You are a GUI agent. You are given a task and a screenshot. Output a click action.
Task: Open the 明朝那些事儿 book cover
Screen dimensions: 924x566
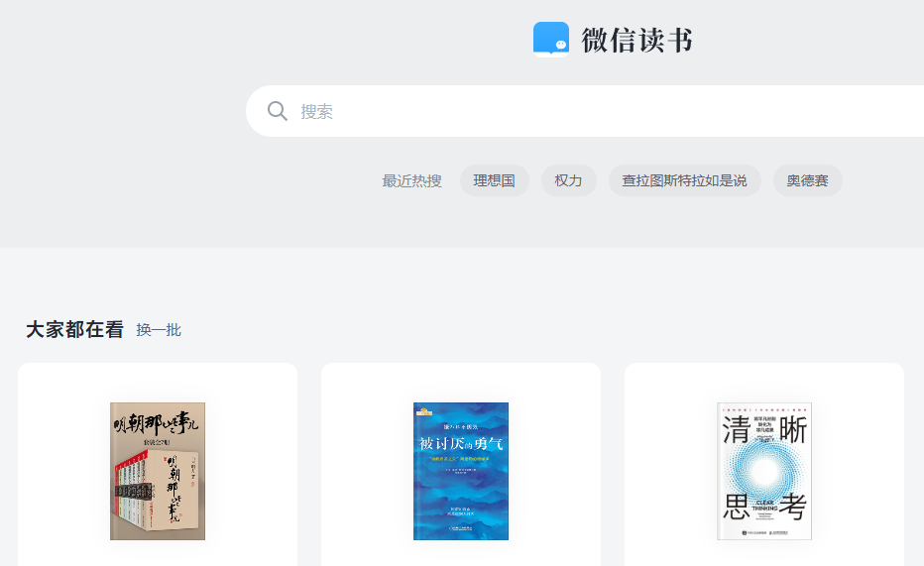click(x=158, y=471)
